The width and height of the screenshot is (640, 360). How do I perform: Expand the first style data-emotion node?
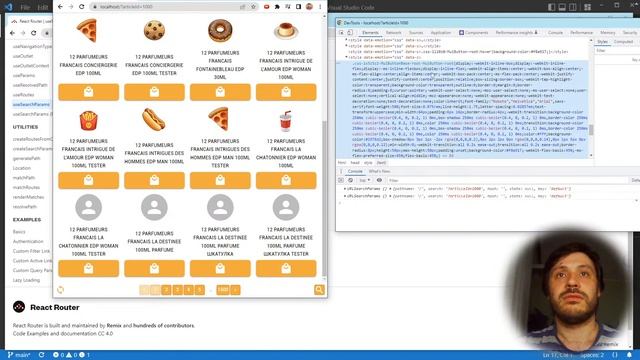346,40
